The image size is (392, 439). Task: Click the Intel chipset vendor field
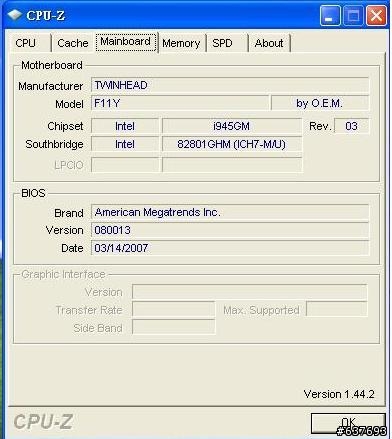125,126
